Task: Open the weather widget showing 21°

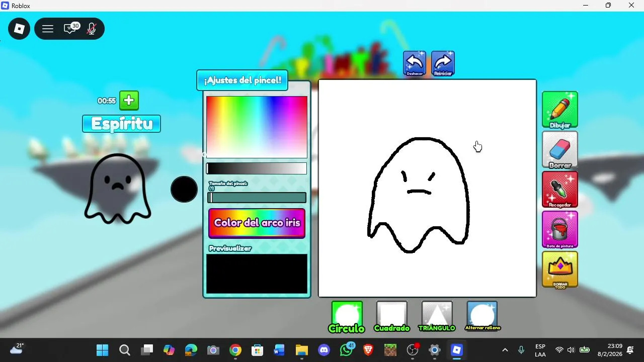Action: (x=17, y=349)
